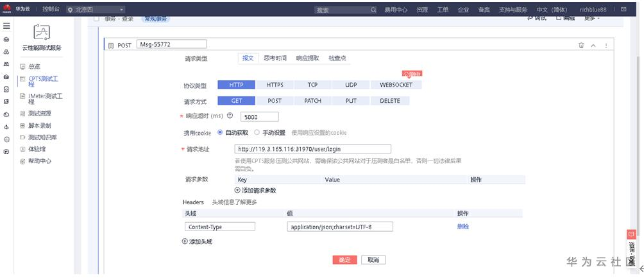Image resolution: width=644 pixels, height=278 pixels.
Task: Switch to the 检查点 tab
Action: tap(337, 58)
